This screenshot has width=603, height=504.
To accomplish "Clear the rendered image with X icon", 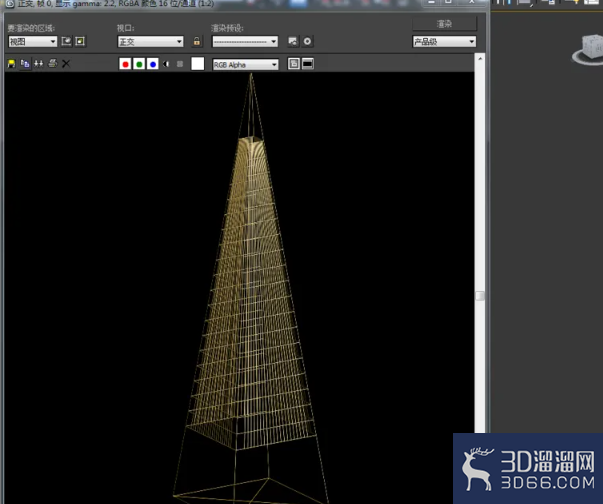I will [66, 63].
